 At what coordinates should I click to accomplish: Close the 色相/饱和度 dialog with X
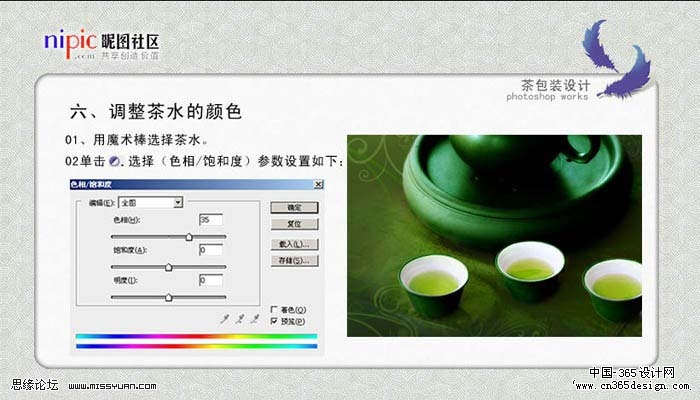[x=318, y=184]
